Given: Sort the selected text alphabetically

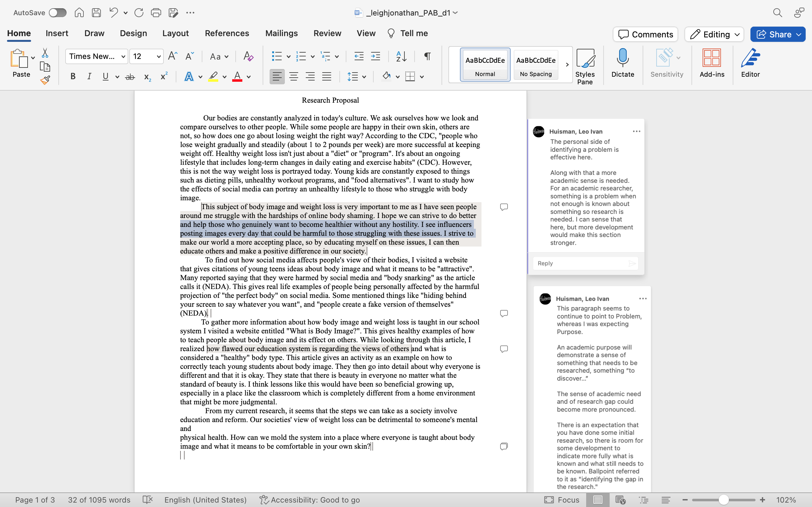Looking at the screenshot, I should [401, 56].
